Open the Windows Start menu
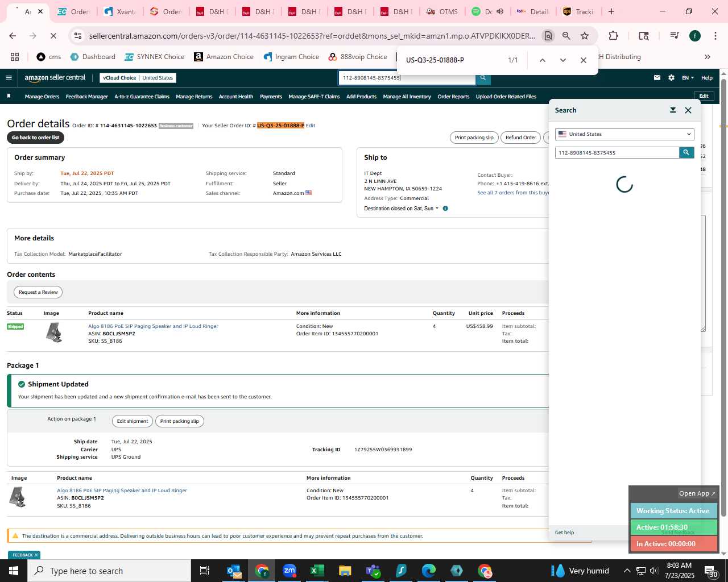Image resolution: width=728 pixels, height=582 pixels. (14, 571)
